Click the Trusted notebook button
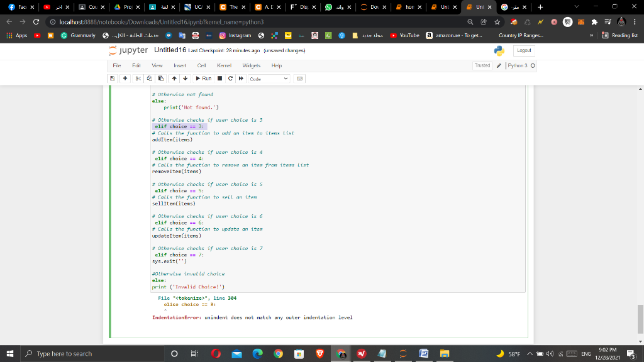644x362 pixels. (482, 65)
